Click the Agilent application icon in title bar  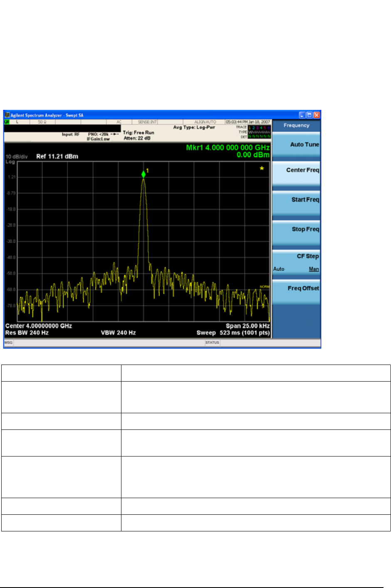pyautogui.click(x=7, y=115)
